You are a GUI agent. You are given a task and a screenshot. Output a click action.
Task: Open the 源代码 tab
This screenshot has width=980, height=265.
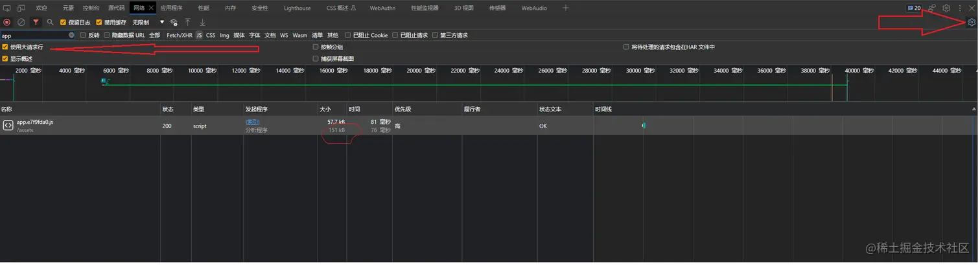117,8
